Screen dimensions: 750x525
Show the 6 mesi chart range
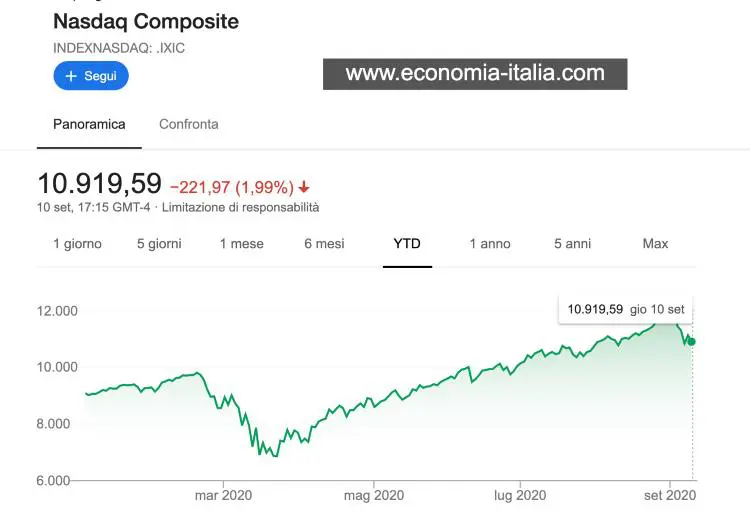[x=324, y=244]
